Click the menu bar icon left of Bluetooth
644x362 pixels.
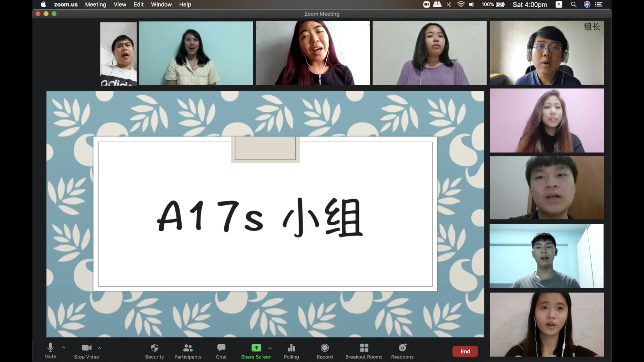[437, 5]
